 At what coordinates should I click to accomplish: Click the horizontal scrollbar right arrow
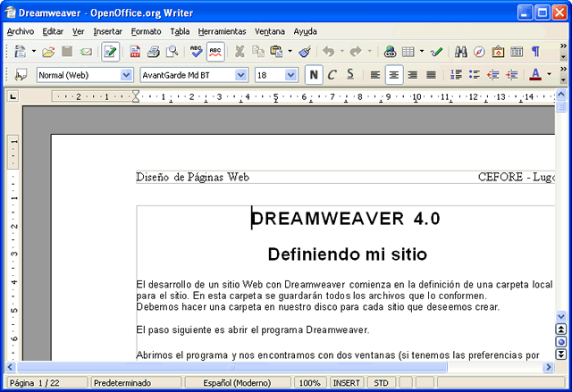tap(548, 367)
